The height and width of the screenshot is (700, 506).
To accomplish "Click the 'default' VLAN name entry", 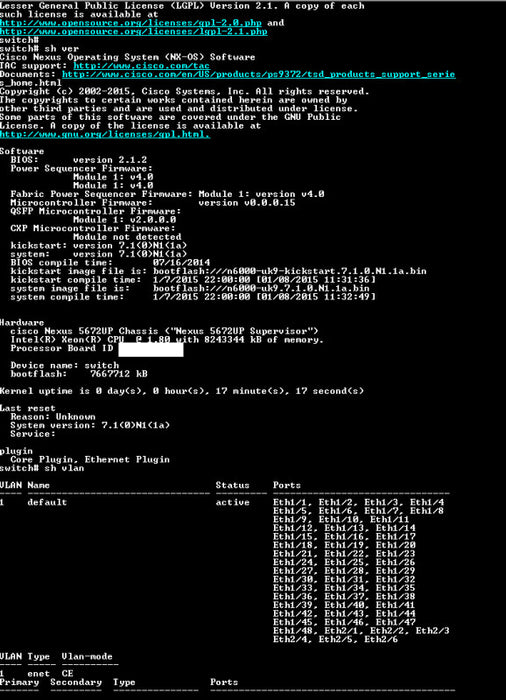I will tap(47, 502).
